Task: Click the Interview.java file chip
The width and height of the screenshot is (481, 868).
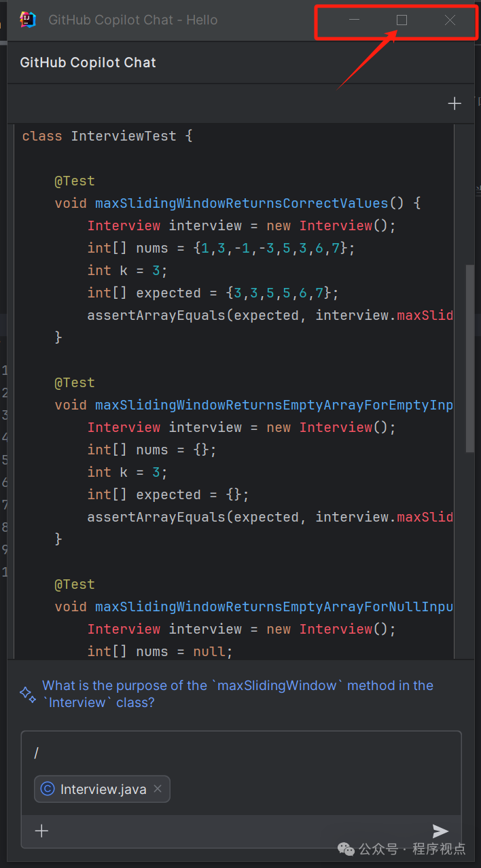Action: 102,789
